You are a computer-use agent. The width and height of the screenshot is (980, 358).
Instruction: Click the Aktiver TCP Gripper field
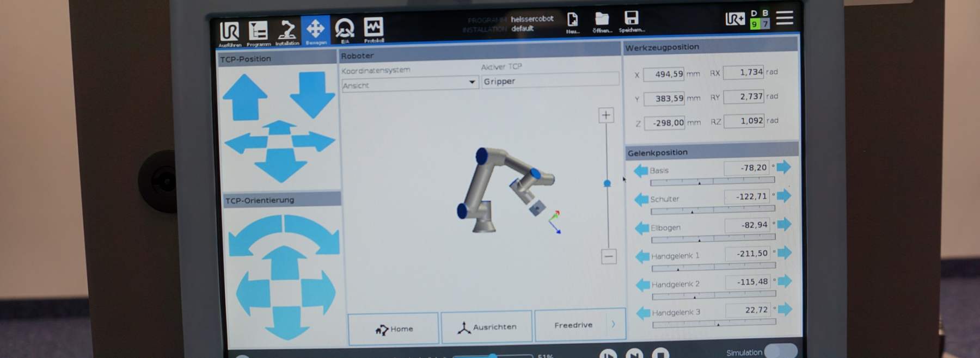tap(550, 81)
